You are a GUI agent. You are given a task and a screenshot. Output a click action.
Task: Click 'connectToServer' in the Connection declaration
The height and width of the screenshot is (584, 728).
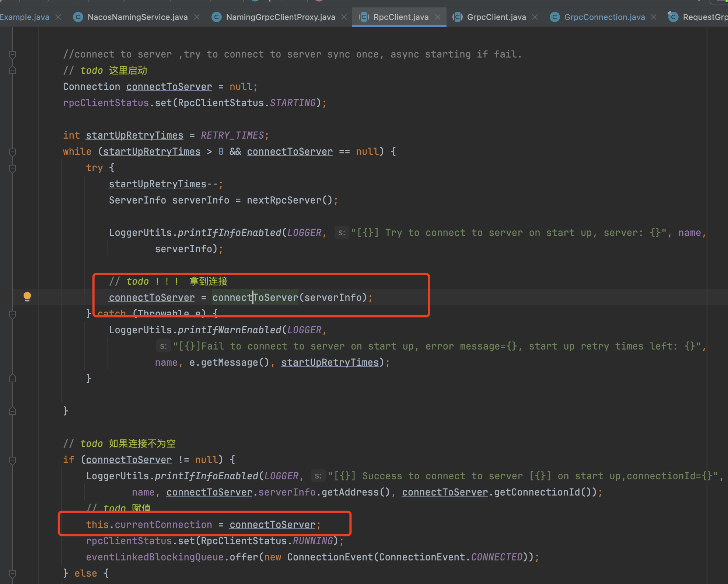pyautogui.click(x=169, y=87)
